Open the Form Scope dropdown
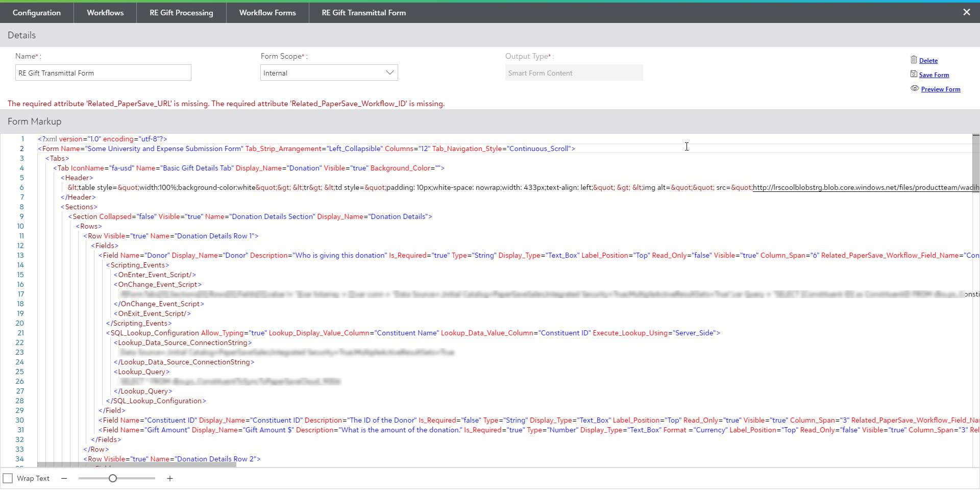 tap(329, 72)
